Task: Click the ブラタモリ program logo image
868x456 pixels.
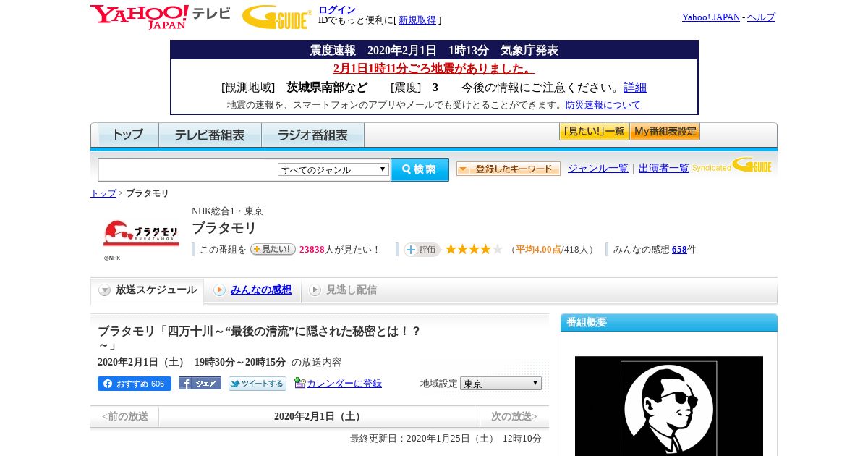Action: (141, 233)
